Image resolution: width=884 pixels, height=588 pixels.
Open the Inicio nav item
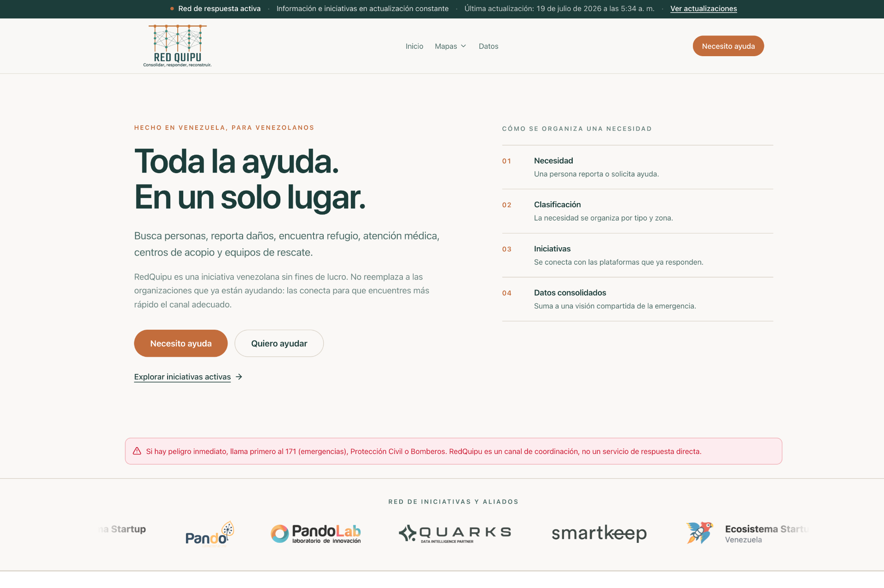coord(414,46)
